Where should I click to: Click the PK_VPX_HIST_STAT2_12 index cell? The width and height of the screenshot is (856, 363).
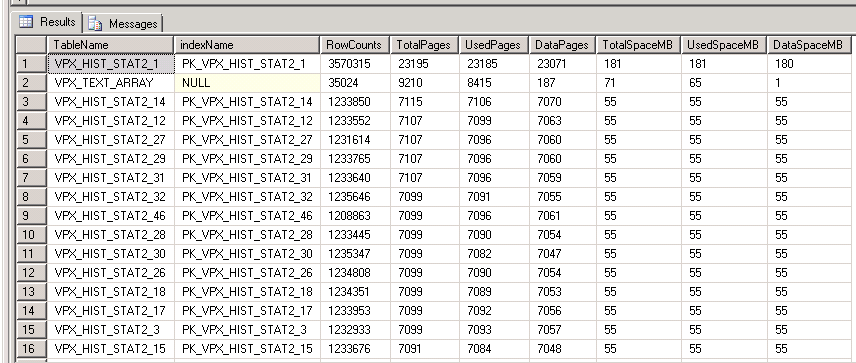247,121
